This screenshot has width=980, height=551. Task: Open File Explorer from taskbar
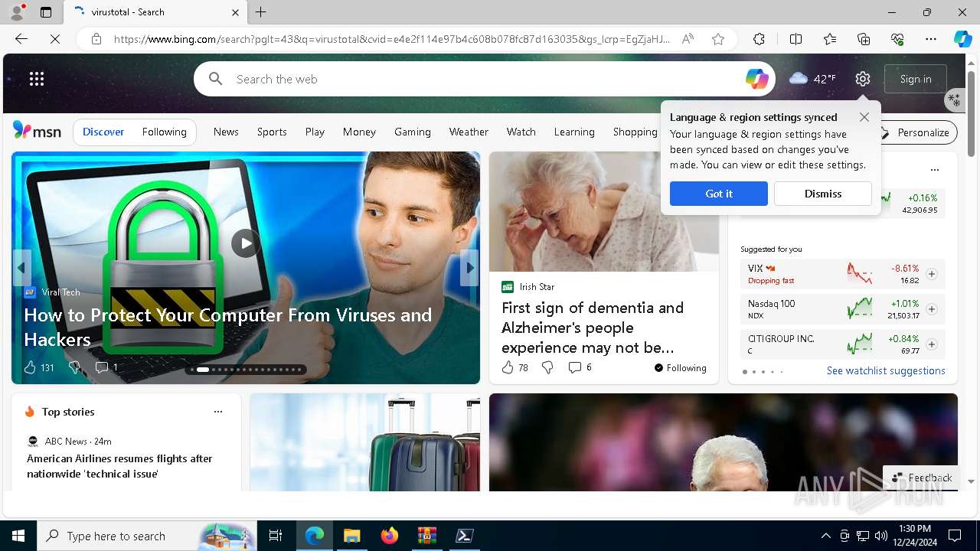pos(351,536)
